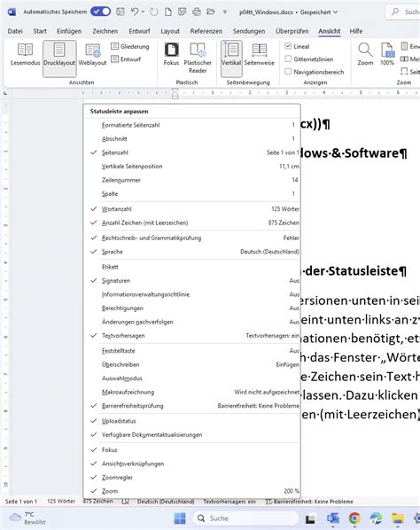Image resolution: width=420 pixels, height=530 pixels.
Task: Click Textvorhersagen: ein in status bar
Action: point(229,502)
